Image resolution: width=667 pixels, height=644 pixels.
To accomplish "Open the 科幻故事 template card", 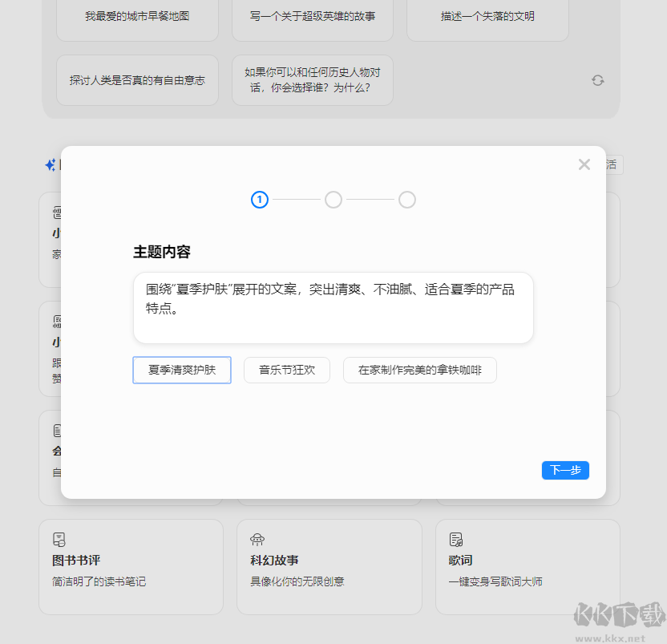I will pos(329,567).
